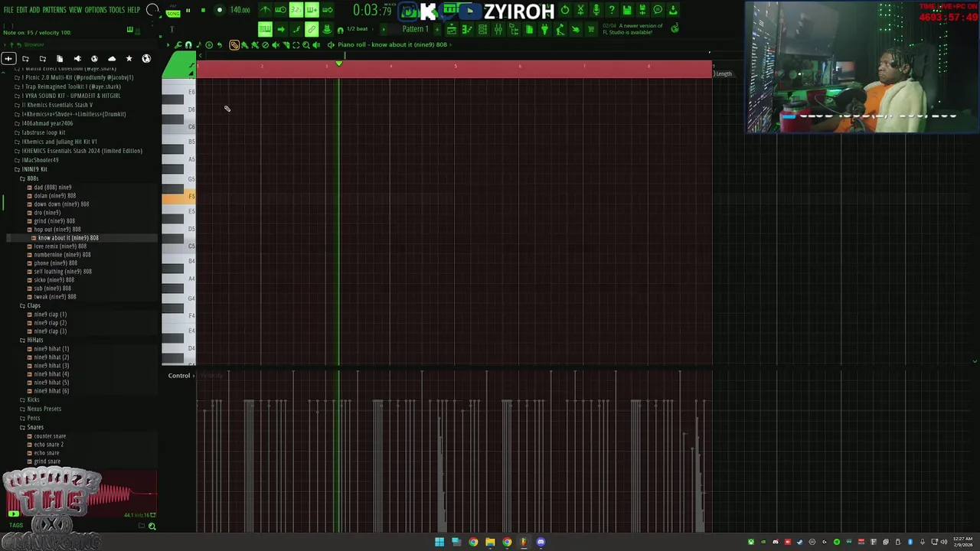This screenshot has width=980, height=551.
Task: Click the render as audio file icon
Action: tap(642, 10)
